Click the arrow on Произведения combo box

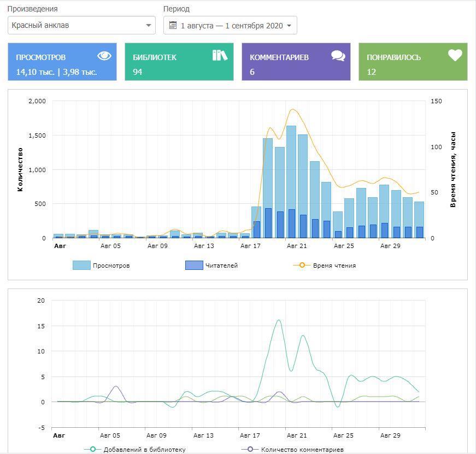point(148,25)
